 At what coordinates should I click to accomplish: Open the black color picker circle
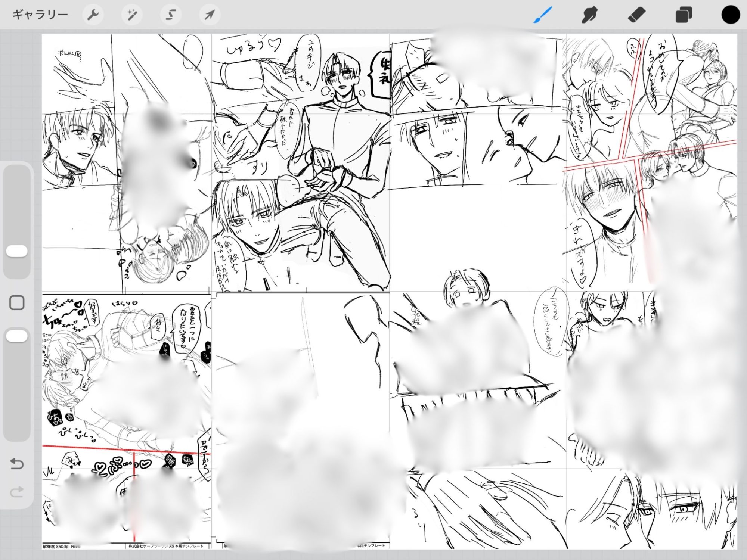click(730, 15)
